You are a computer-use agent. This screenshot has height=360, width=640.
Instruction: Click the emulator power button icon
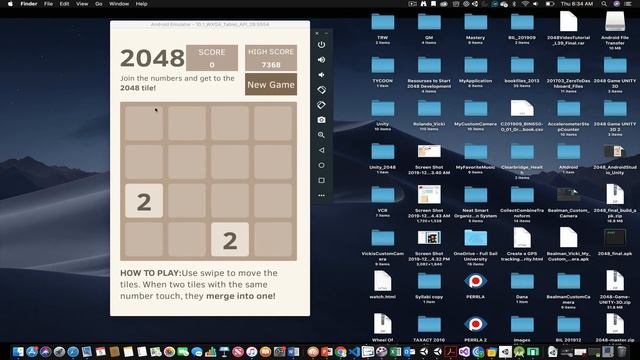(x=322, y=44)
